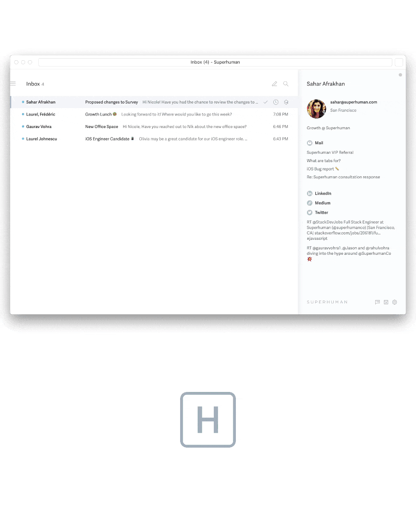Open Sahar Afrakhan's profile photo
This screenshot has height=532, width=416.
pos(317,109)
